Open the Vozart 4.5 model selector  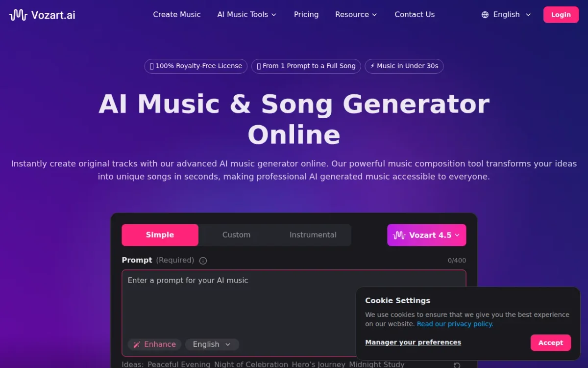coord(427,235)
